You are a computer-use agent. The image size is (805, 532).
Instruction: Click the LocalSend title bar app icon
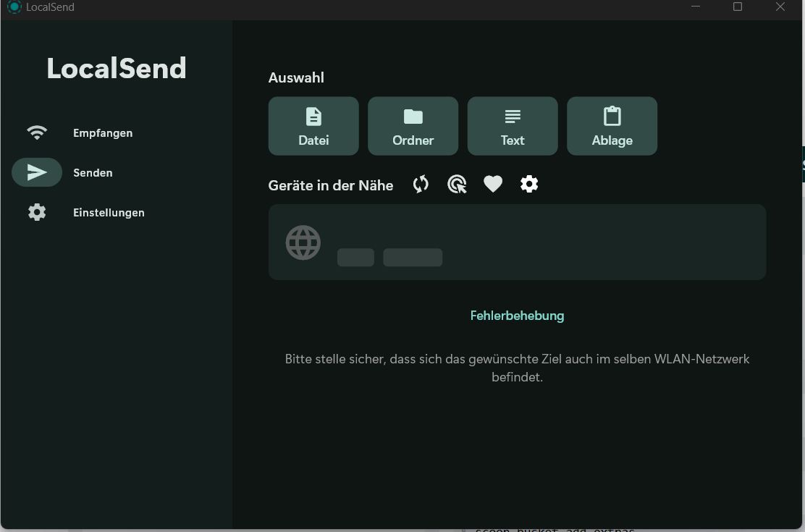click(14, 7)
